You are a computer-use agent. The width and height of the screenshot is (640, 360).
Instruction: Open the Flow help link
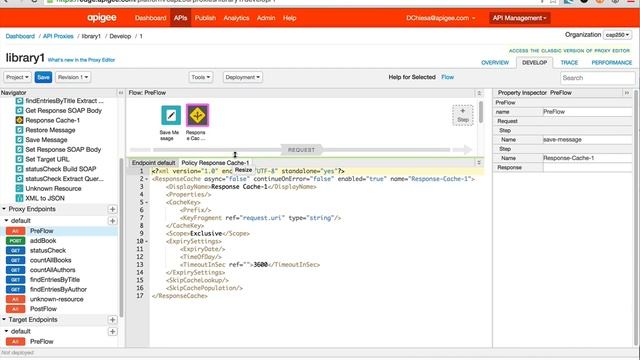tap(447, 77)
